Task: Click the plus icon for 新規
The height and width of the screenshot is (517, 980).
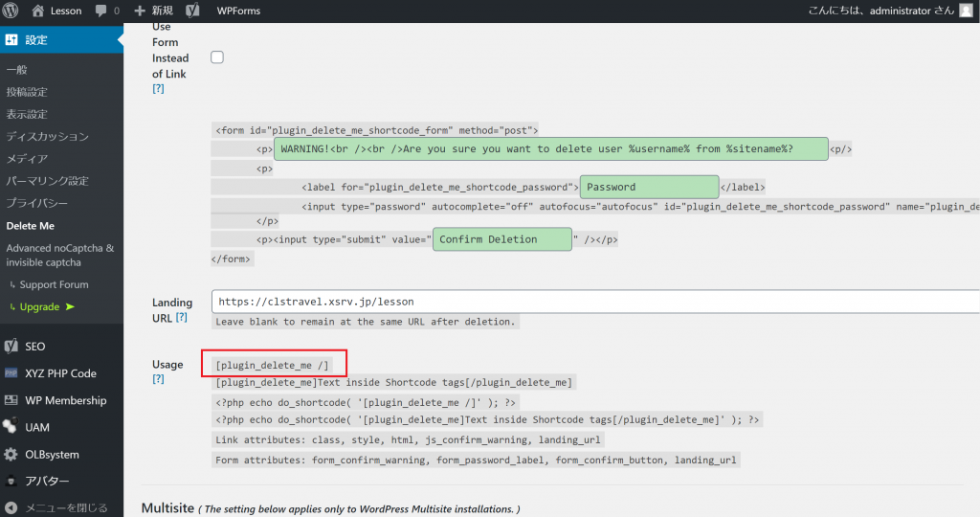Action: point(140,11)
